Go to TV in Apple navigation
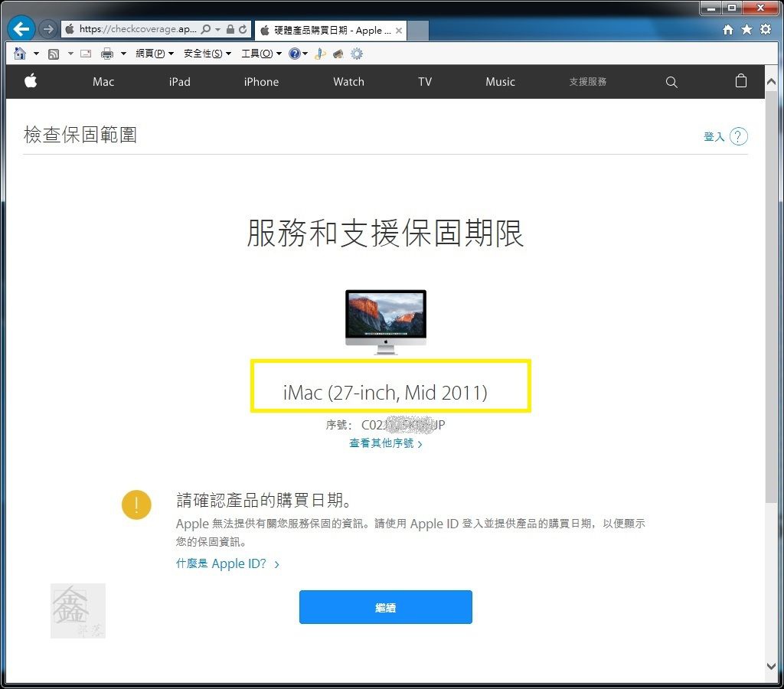 point(425,81)
